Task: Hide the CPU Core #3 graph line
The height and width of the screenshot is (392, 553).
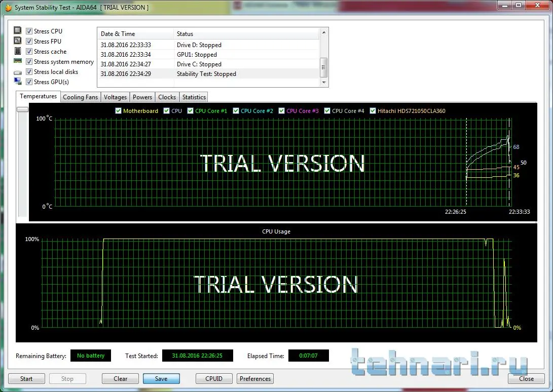Action: pyautogui.click(x=281, y=111)
